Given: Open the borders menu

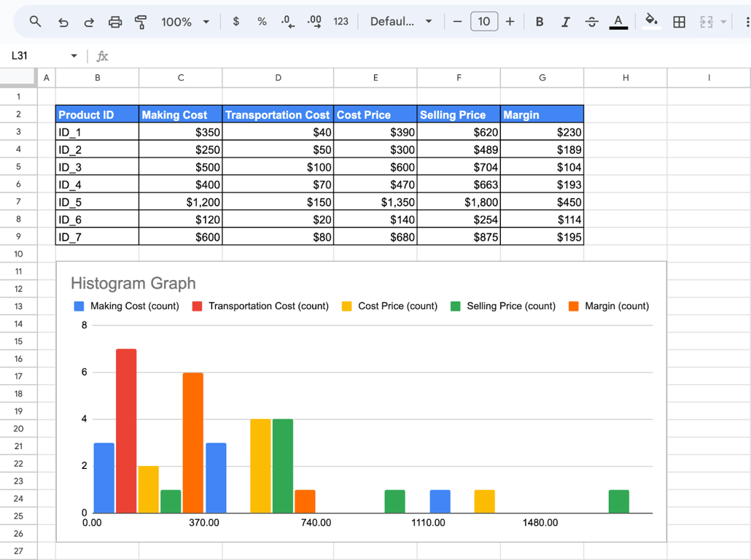Looking at the screenshot, I should 679,22.
